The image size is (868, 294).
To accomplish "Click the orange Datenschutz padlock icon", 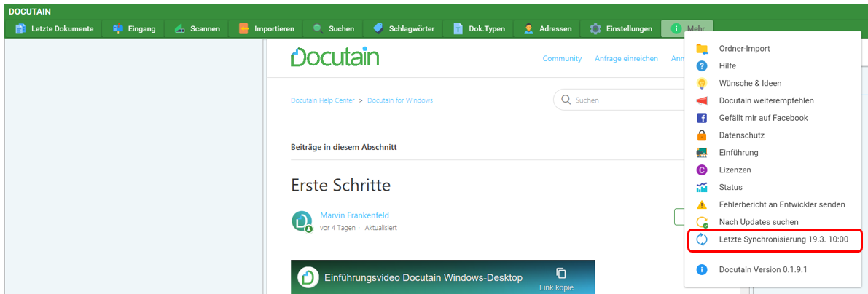I will pyautogui.click(x=702, y=135).
